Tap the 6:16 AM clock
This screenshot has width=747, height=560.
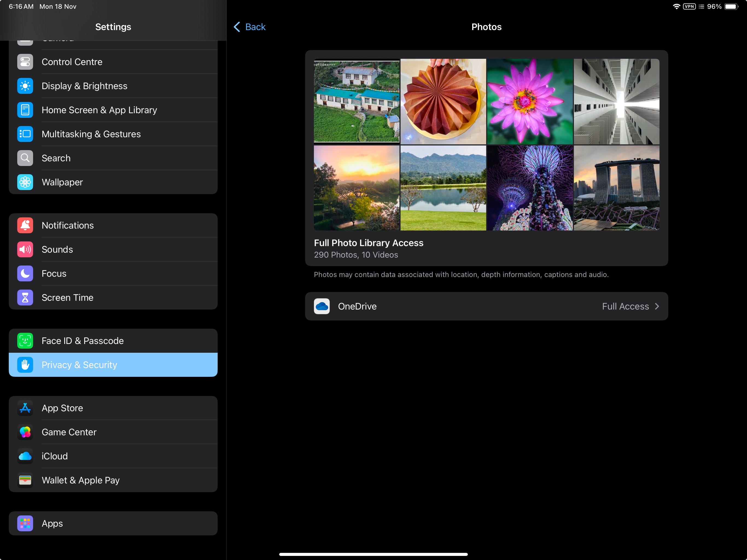pyautogui.click(x=21, y=6)
